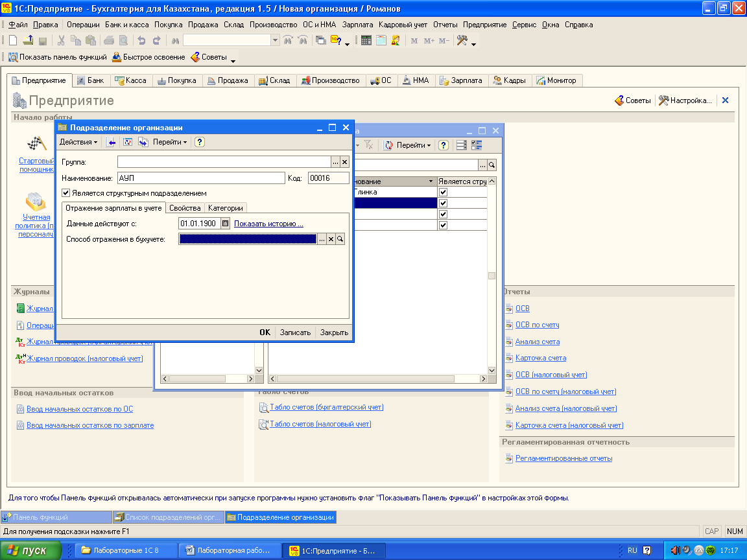The image size is (747, 560).
Task: Click the calendar picker next to 01.01.1900
Action: click(226, 224)
